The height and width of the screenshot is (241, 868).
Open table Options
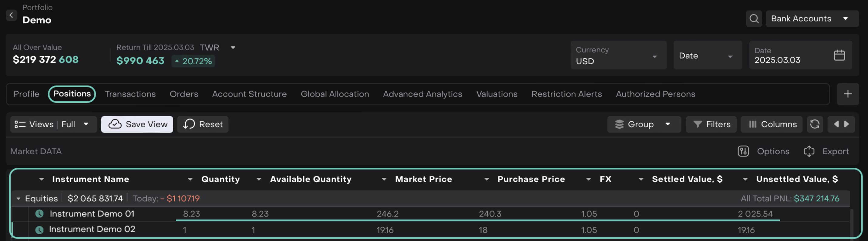(764, 151)
